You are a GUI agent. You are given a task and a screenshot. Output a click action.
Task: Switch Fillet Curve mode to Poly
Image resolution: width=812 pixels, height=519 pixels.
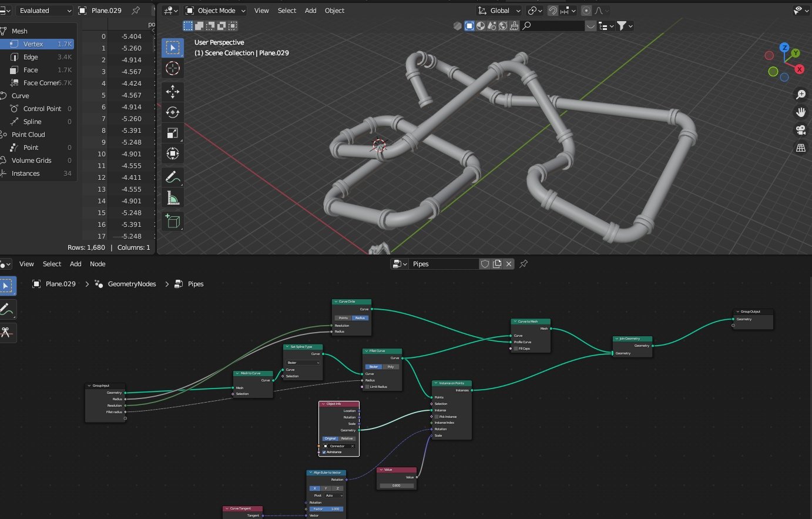click(x=391, y=367)
